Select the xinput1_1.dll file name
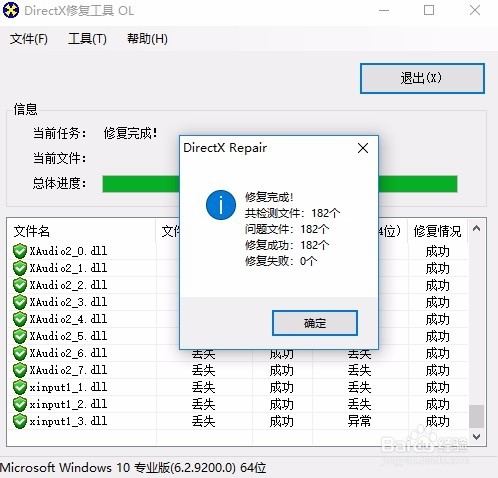The width and height of the screenshot is (498, 478). (x=68, y=387)
